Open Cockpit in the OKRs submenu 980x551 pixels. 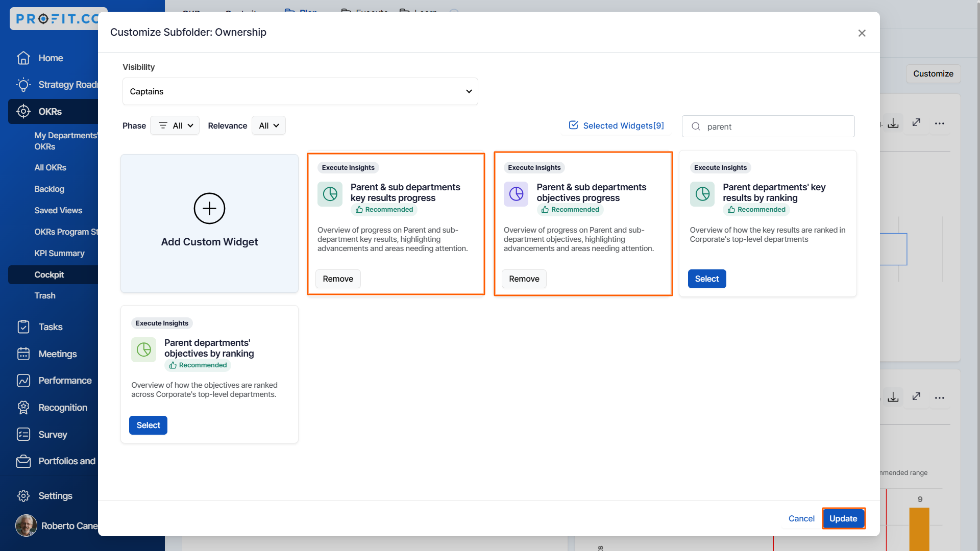49,274
